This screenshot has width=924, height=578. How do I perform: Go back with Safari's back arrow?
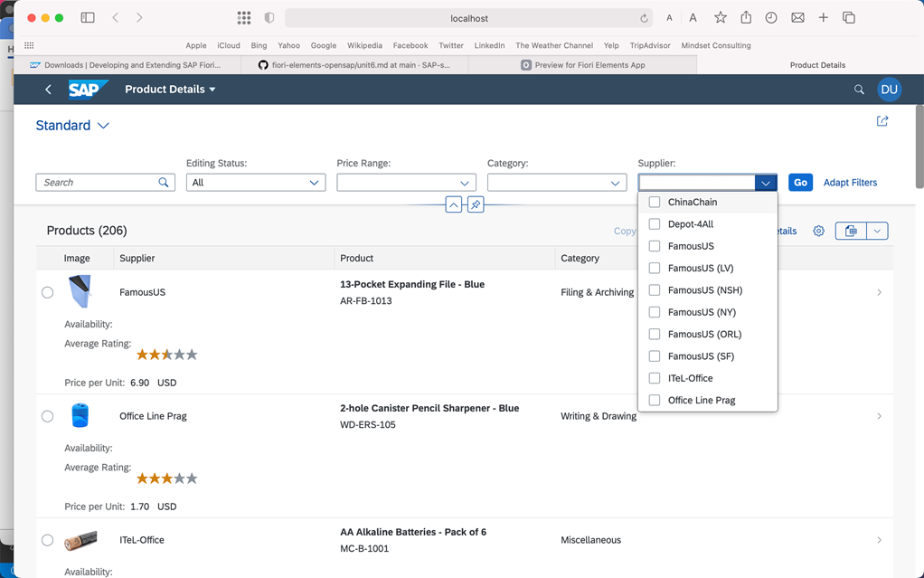click(116, 18)
